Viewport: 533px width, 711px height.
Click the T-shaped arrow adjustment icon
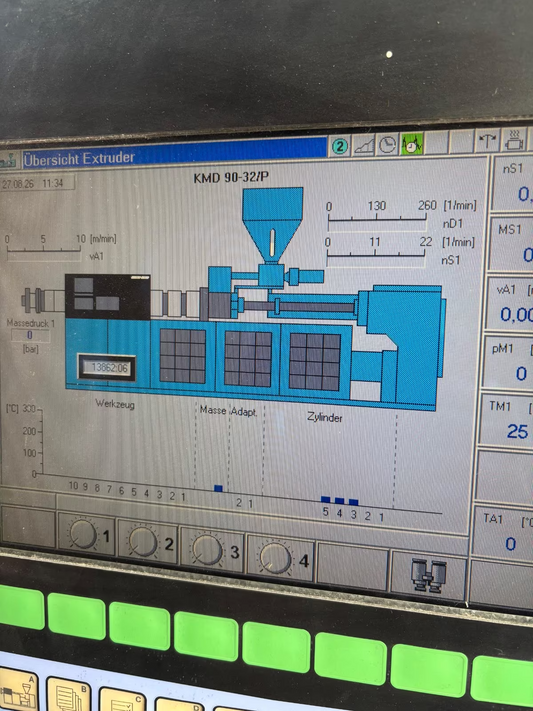[487, 141]
